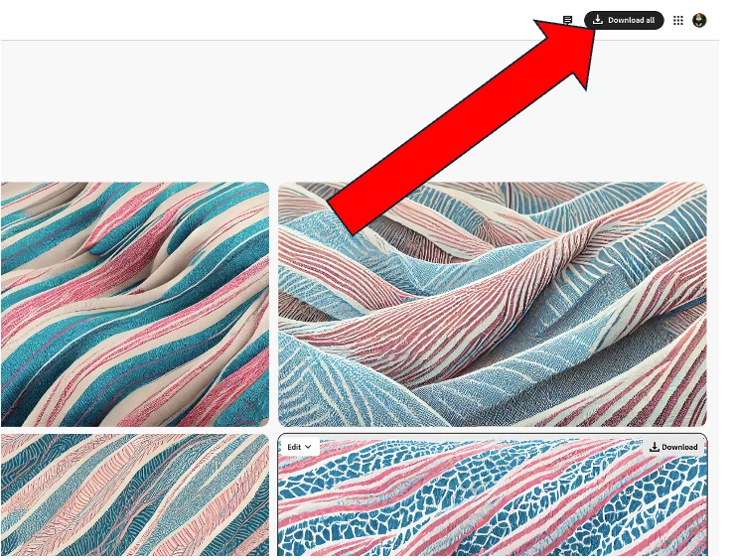The height and width of the screenshot is (560, 733).
Task: Click the Download all button
Action: coord(624,20)
